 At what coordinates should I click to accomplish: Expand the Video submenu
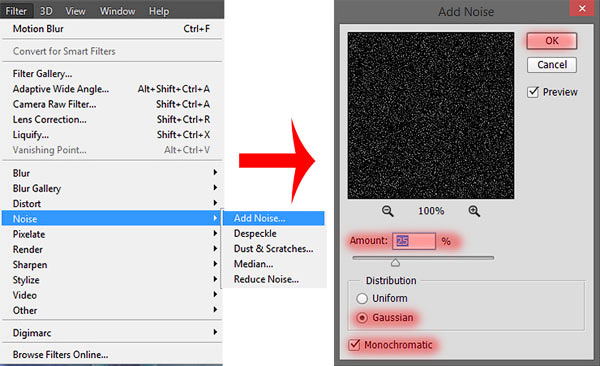pos(112,295)
